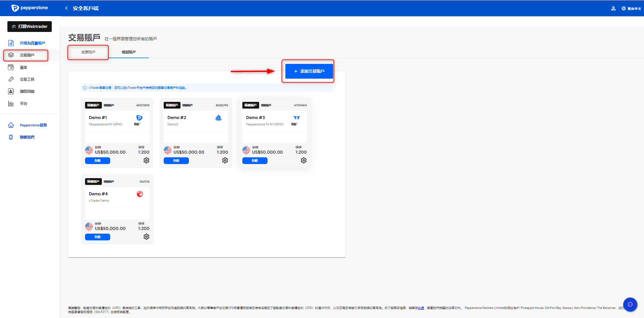
Task: Click the 存款 button under Demo #2
Action: [176, 161]
